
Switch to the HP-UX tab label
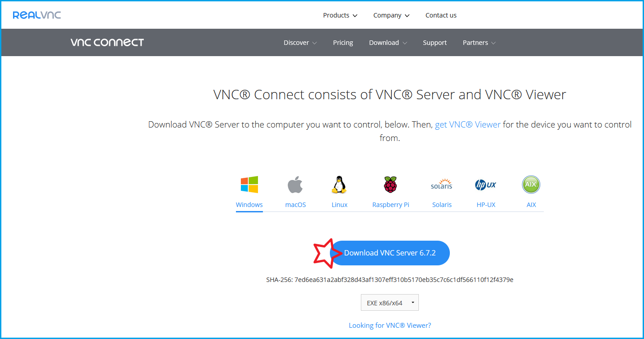486,205
